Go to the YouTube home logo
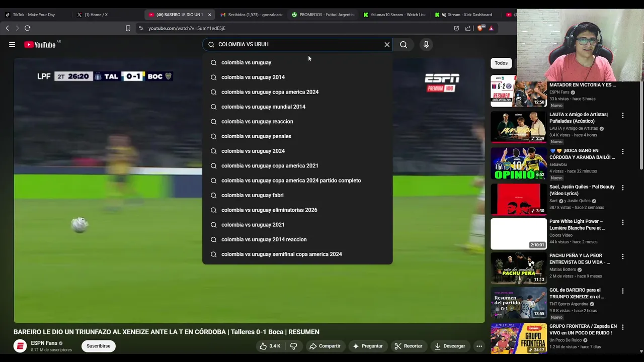 [x=40, y=45]
